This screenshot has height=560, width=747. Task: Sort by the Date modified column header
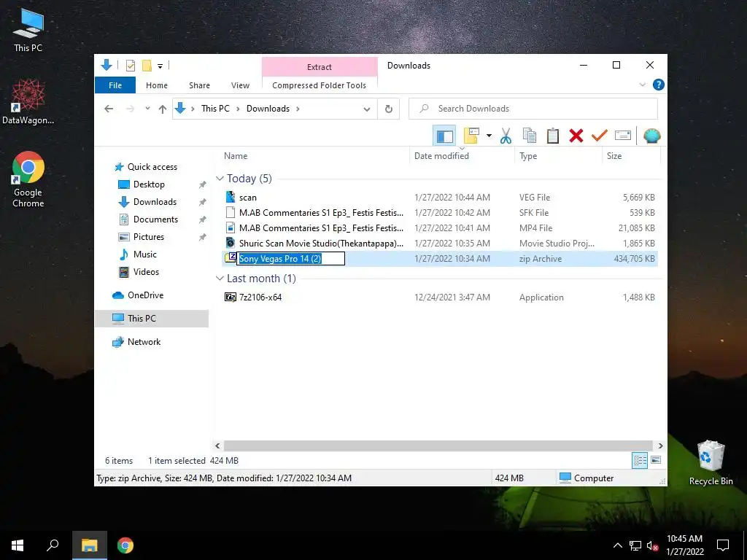point(462,156)
